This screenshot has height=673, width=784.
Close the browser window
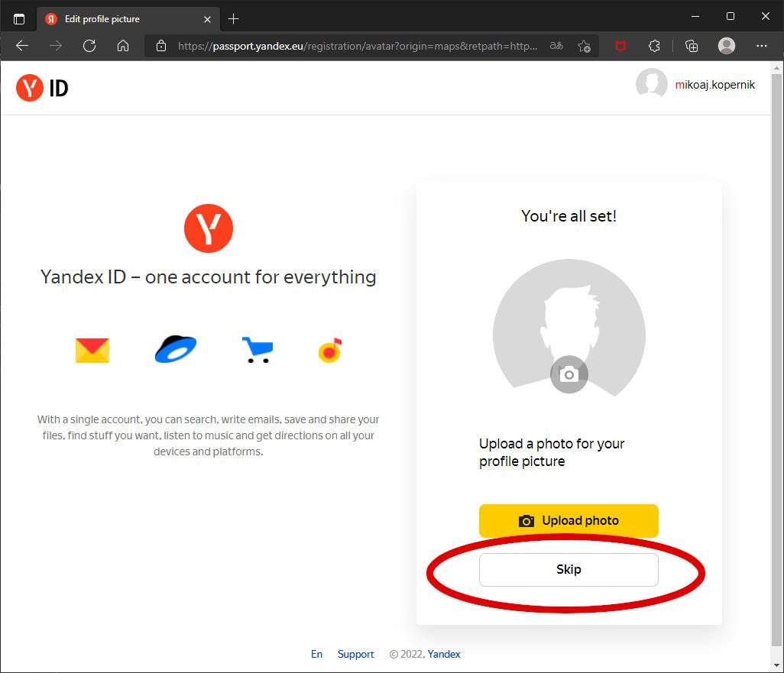766,17
